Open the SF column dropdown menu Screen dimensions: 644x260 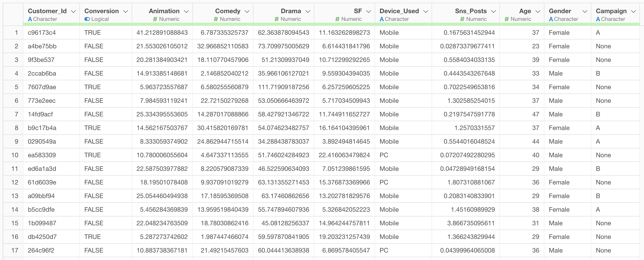(x=369, y=12)
